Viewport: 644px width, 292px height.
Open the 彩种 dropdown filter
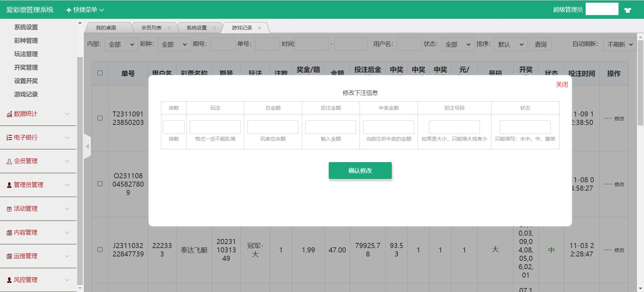(x=174, y=44)
